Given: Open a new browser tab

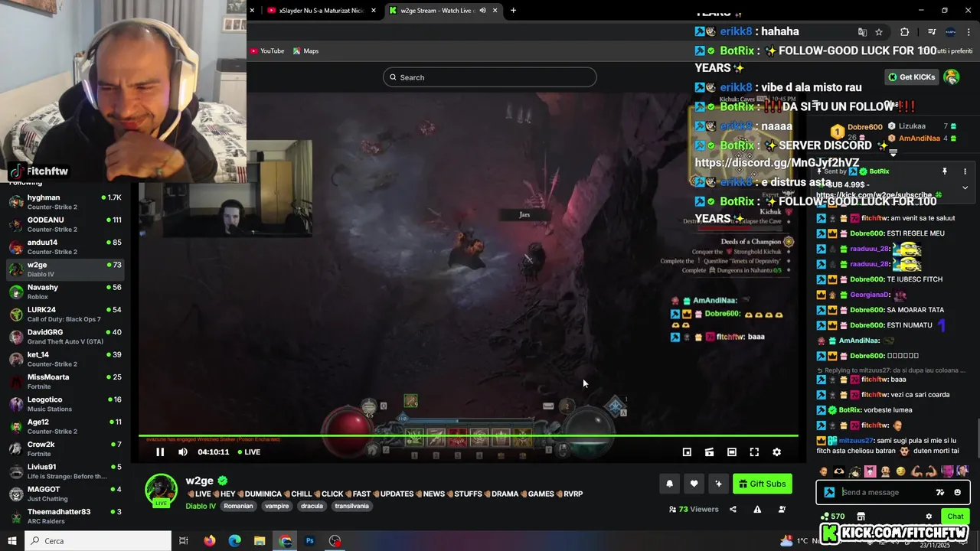Looking at the screenshot, I should click(x=513, y=11).
